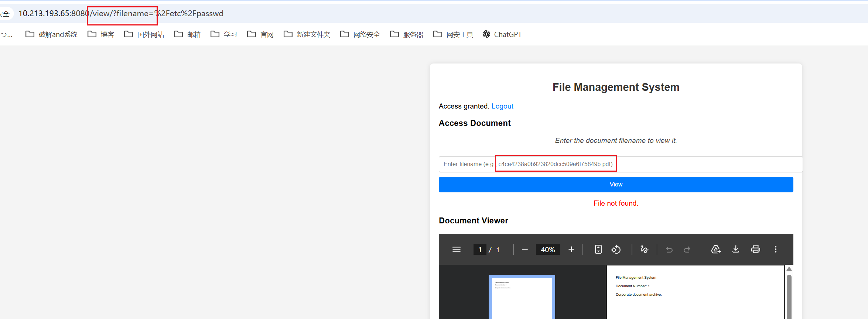Image resolution: width=868 pixels, height=319 pixels.
Task: Select the PDF draw annotation tool
Action: tap(644, 250)
